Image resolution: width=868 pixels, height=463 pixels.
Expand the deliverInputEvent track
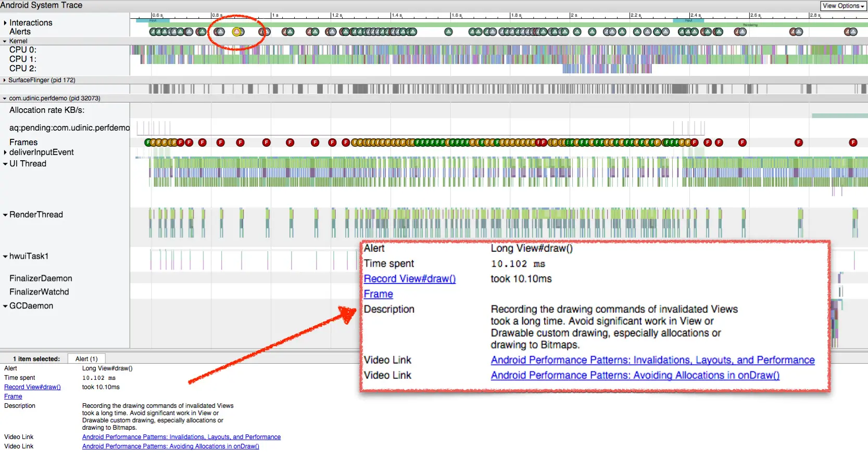(x=5, y=152)
